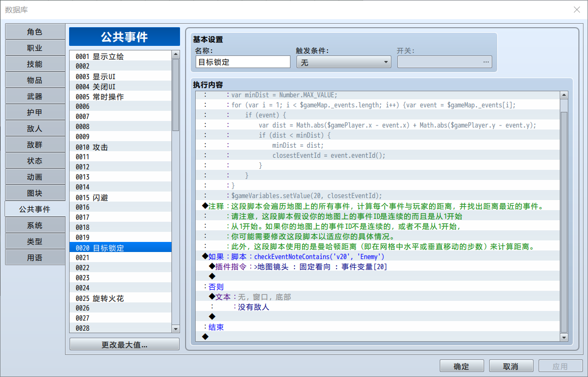Select common event 0005 常时操作
This screenshot has height=377, width=588.
coord(121,97)
